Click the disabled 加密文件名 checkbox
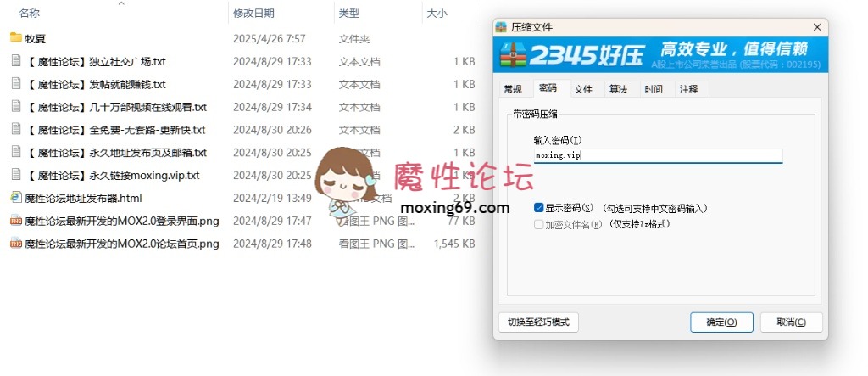 [x=538, y=225]
